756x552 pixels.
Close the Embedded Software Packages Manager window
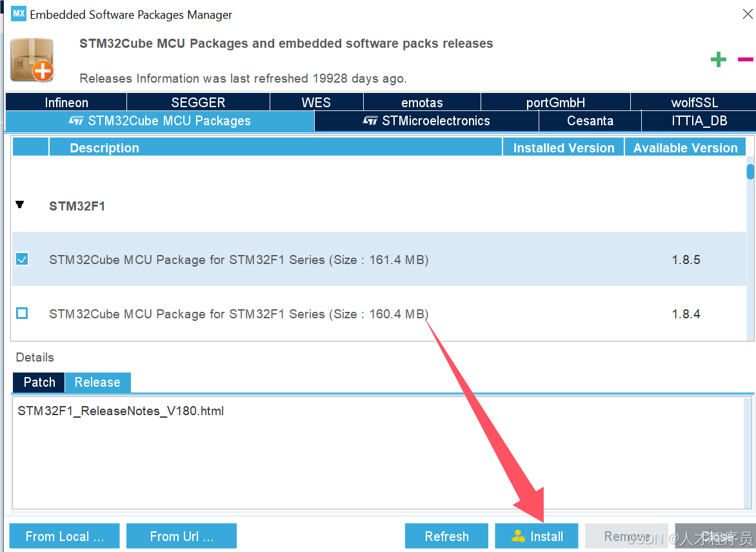748,14
